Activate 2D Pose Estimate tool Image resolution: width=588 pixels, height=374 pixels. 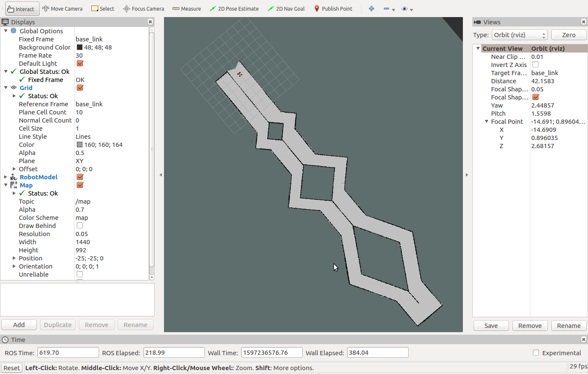234,9
